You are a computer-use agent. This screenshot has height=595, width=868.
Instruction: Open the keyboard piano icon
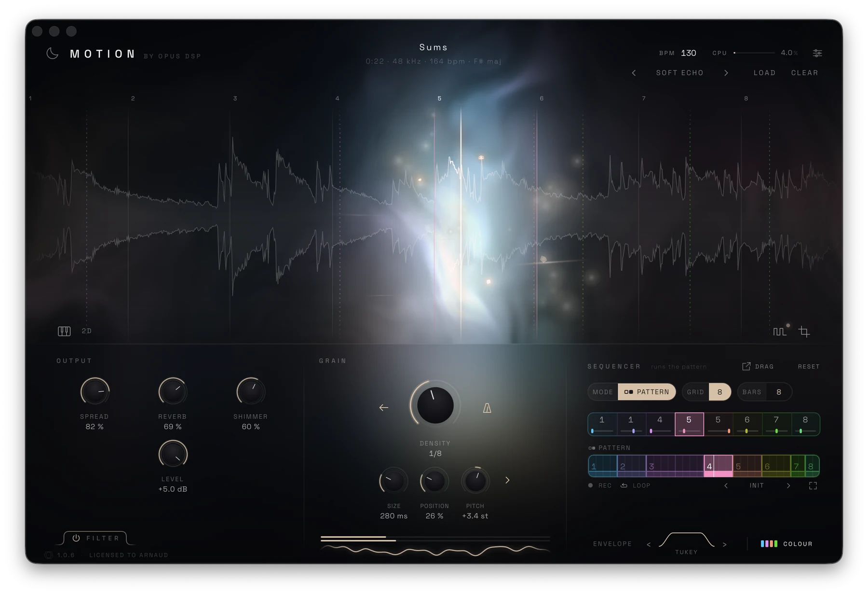click(x=64, y=331)
